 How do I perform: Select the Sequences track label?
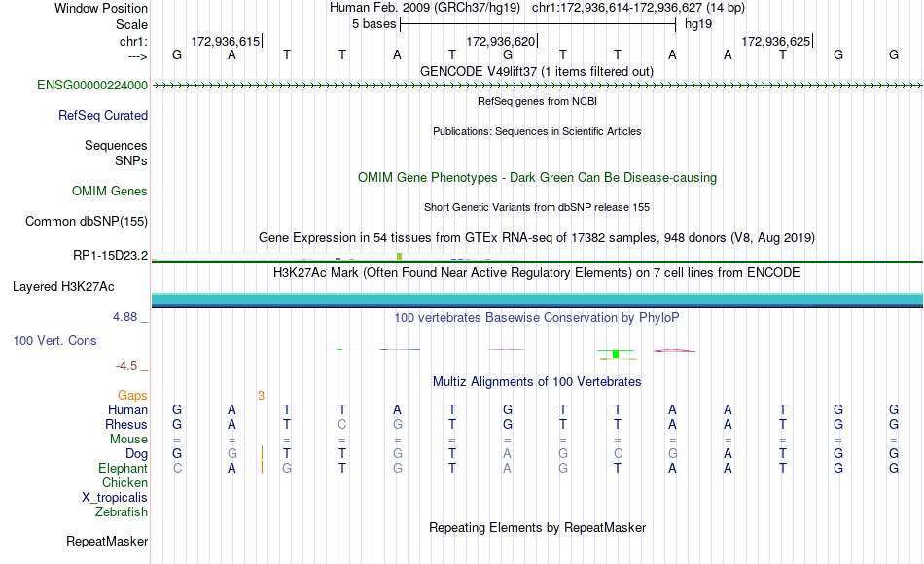[x=116, y=145]
